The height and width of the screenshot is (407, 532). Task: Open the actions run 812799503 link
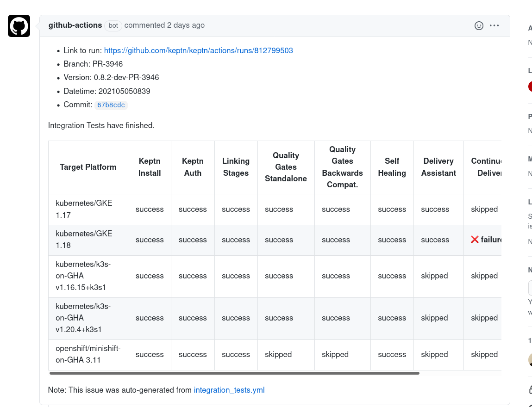click(x=199, y=50)
